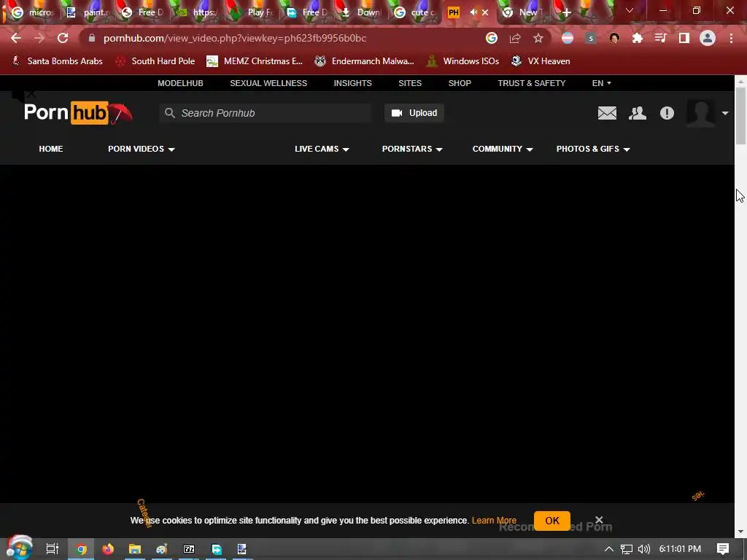
Task: Open the Windows action center notification icon
Action: [723, 549]
